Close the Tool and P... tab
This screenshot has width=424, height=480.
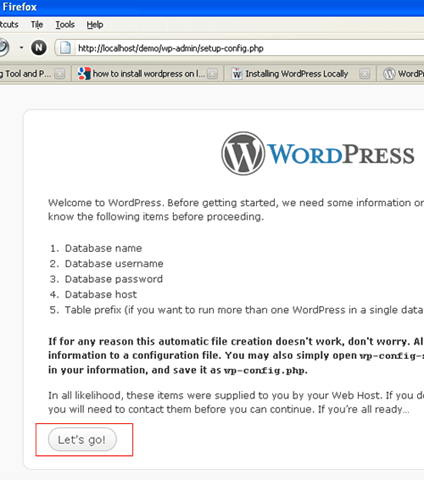tap(60, 74)
